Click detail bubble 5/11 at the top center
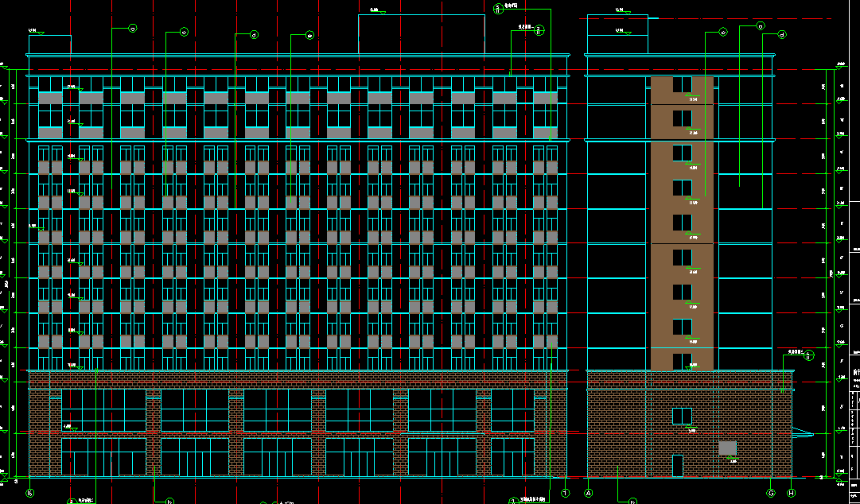Image resolution: width=860 pixels, height=504 pixels. coord(499,8)
